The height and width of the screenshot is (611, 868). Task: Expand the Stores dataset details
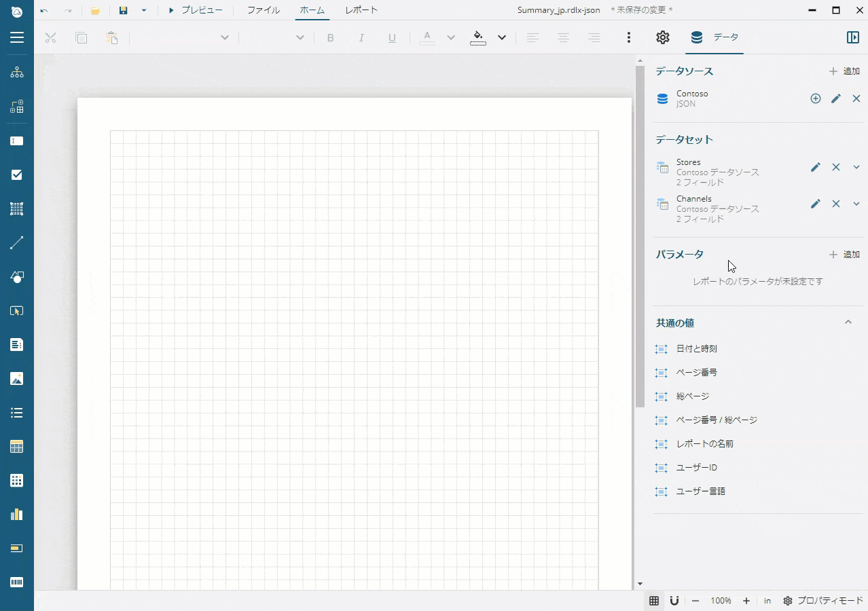[856, 167]
